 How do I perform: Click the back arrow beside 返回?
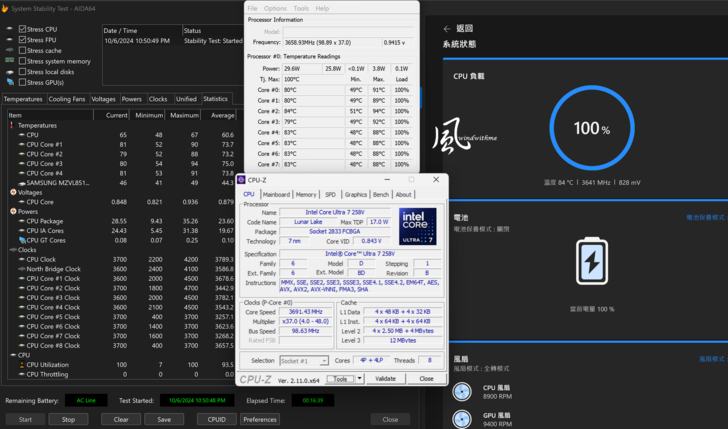446,29
